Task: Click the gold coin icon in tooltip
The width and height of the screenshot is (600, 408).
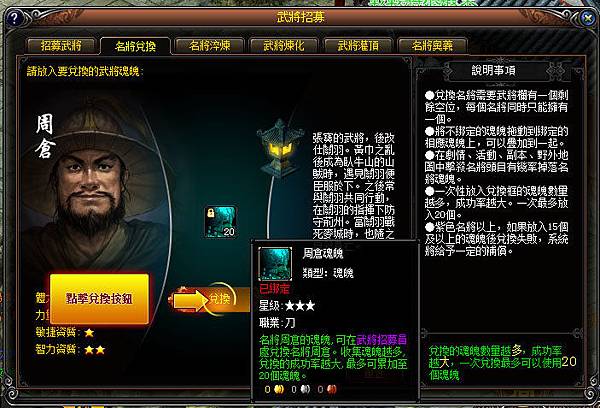Action: (x=279, y=389)
